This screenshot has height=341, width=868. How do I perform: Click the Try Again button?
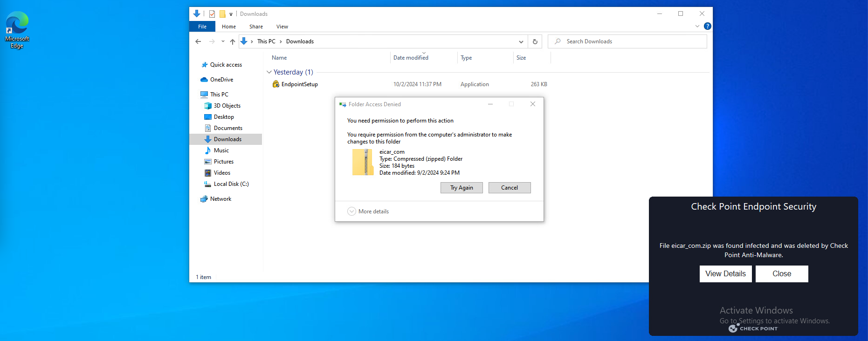461,188
